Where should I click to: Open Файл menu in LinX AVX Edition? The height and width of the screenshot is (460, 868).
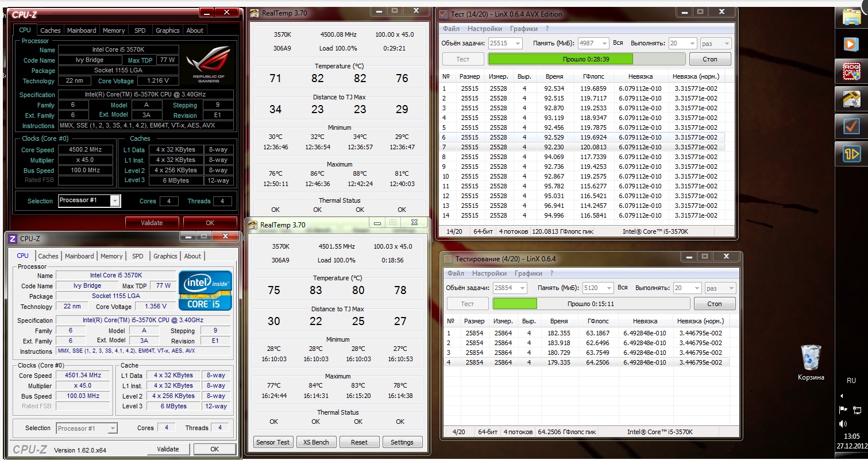click(450, 29)
